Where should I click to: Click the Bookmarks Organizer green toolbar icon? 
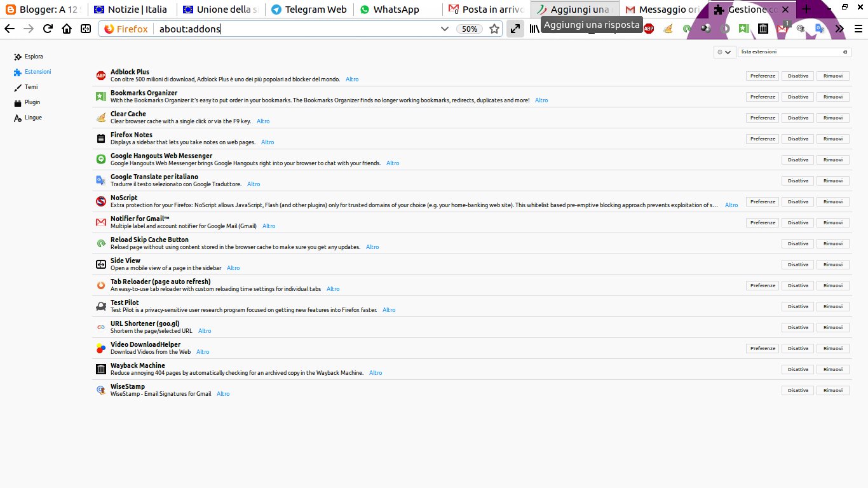pyautogui.click(x=744, y=29)
